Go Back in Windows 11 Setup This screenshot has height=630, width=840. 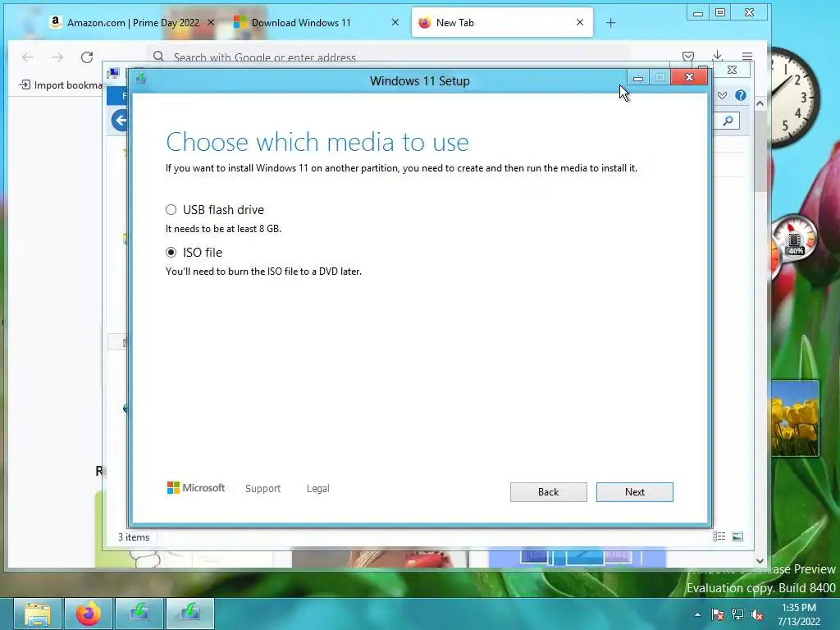click(548, 492)
